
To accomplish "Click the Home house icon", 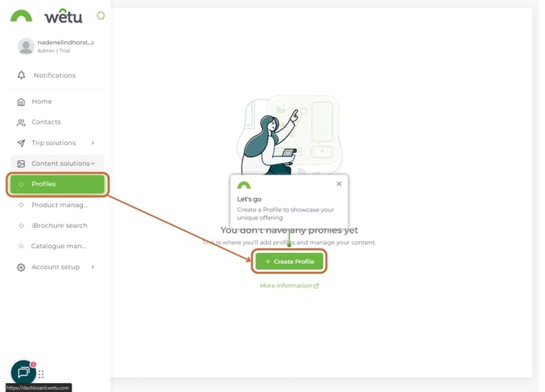I will coord(21,102).
